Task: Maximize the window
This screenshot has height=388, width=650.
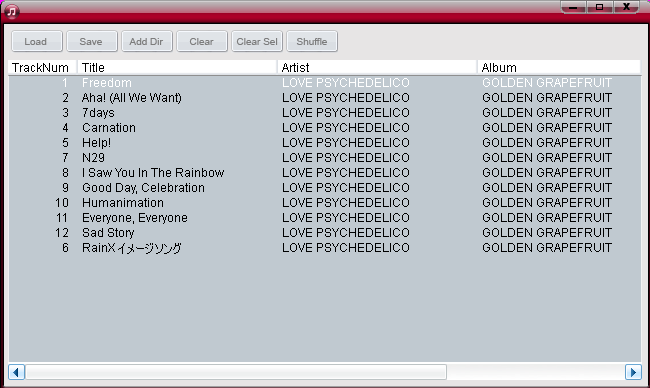Action: (599, 7)
